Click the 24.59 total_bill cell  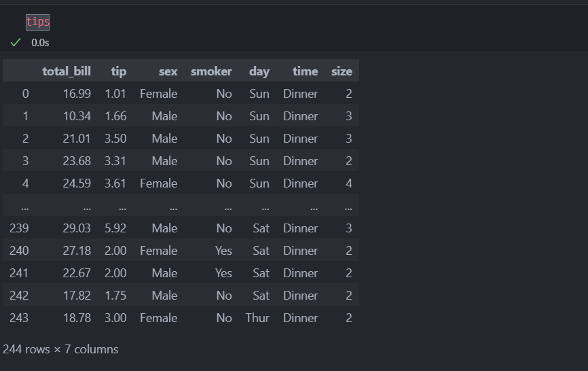(77, 183)
